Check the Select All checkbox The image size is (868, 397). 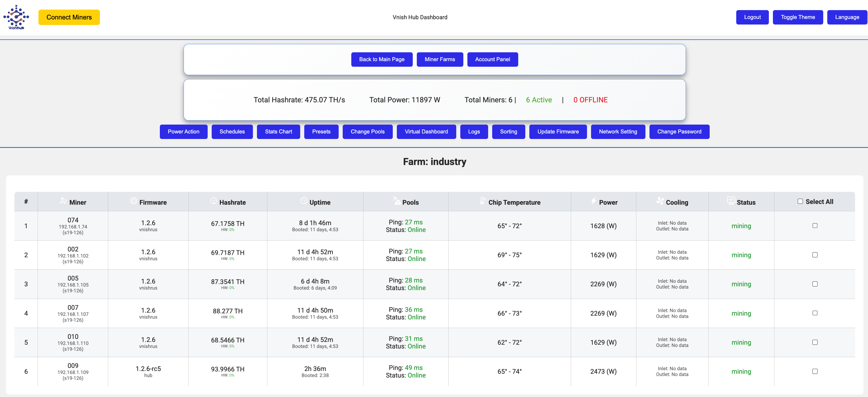tap(800, 201)
